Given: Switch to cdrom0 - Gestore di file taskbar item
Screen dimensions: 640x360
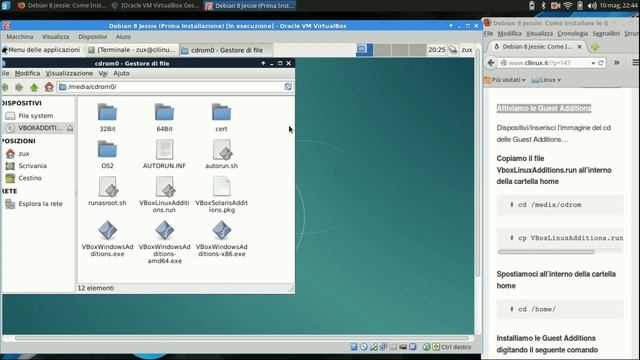Looking at the screenshot, I should pos(225,50).
